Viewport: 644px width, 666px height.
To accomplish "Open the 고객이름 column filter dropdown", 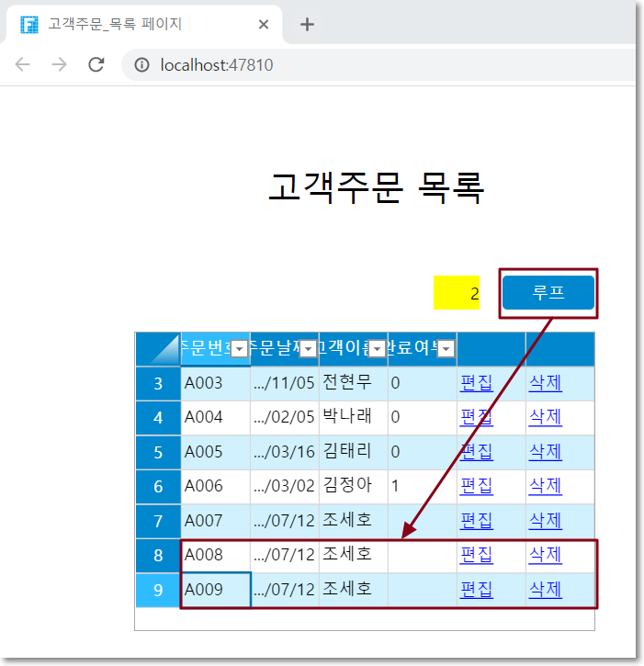I will click(377, 348).
